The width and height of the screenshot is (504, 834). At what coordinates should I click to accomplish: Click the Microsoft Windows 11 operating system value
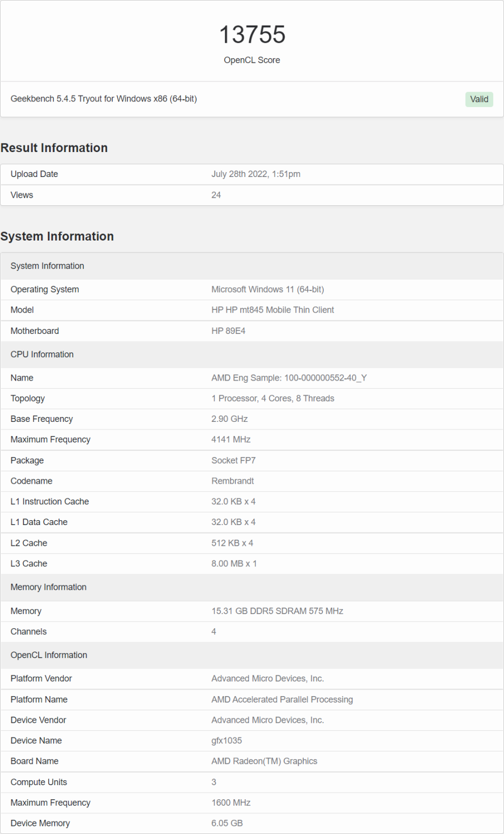click(x=267, y=289)
